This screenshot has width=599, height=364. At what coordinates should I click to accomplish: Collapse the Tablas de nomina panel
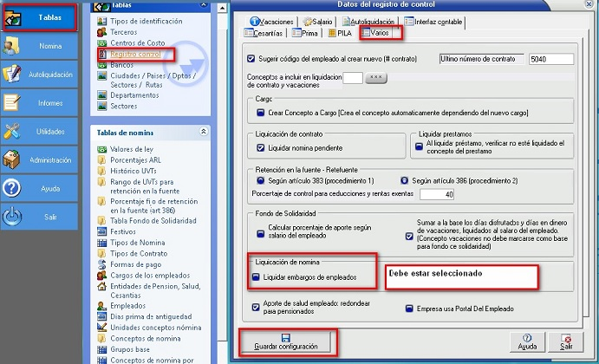pyautogui.click(x=203, y=132)
